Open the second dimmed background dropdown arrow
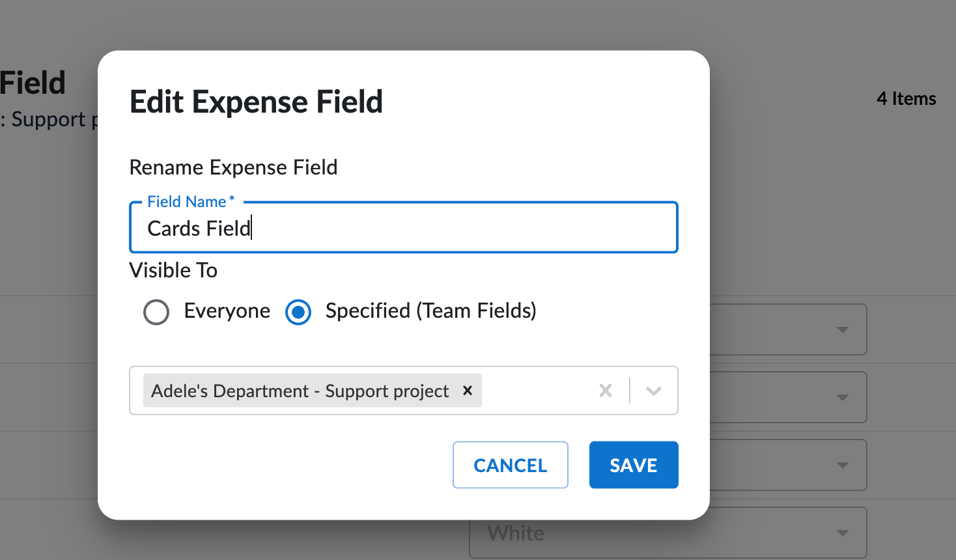This screenshot has height=560, width=956. click(842, 397)
